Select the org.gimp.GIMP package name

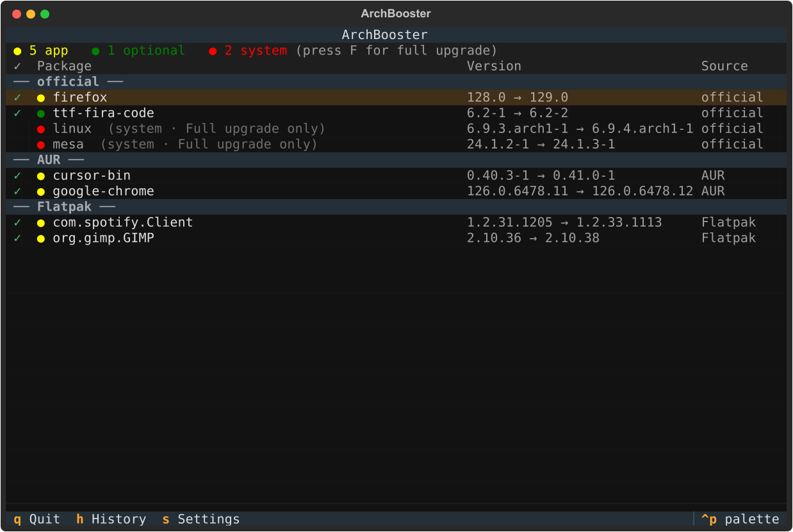tap(104, 238)
